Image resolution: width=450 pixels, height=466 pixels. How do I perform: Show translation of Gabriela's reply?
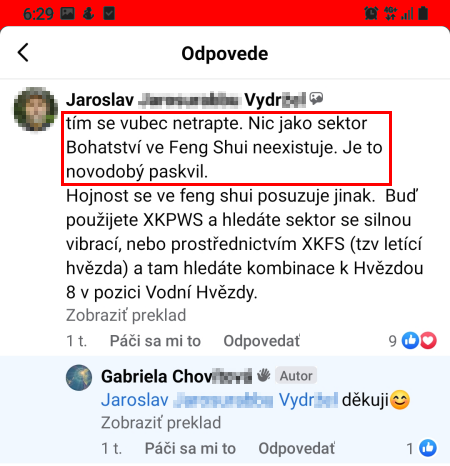161,423
